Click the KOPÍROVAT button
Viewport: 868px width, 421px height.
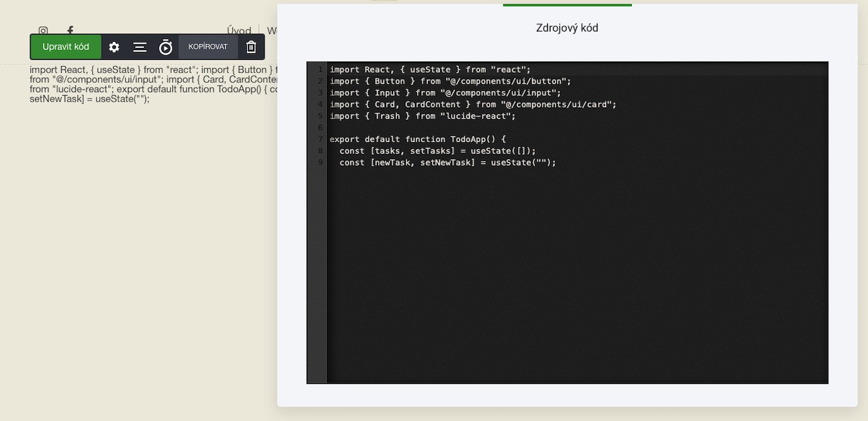(x=208, y=47)
